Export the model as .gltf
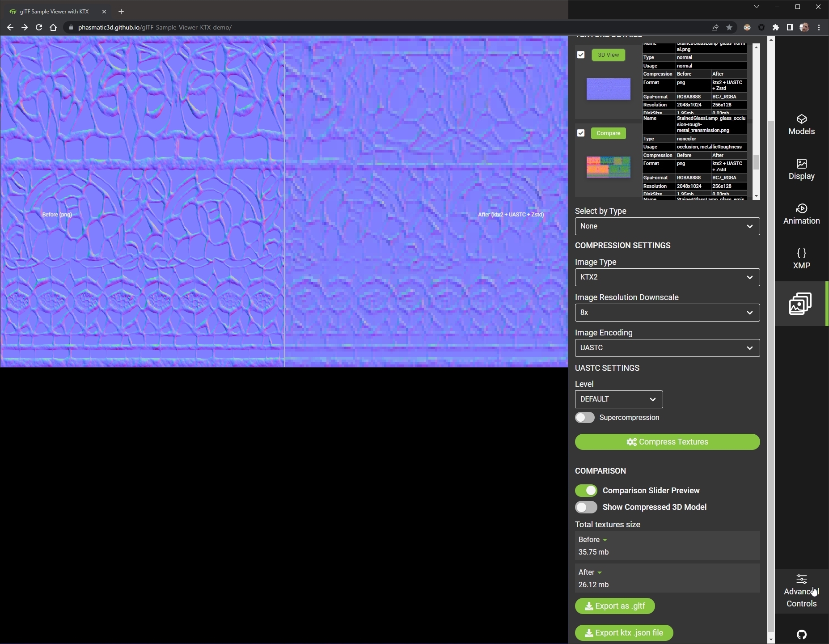This screenshot has width=829, height=644. click(x=614, y=606)
